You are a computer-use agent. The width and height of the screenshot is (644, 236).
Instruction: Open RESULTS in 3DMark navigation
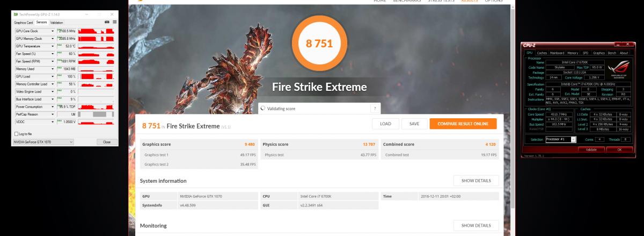click(470, 1)
